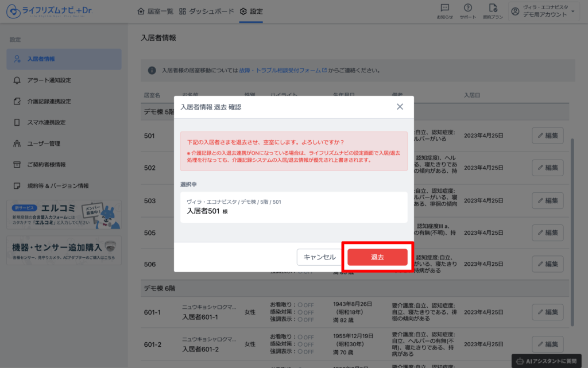
Task: Open the 設定 tab in top navigation
Action: [x=252, y=11]
